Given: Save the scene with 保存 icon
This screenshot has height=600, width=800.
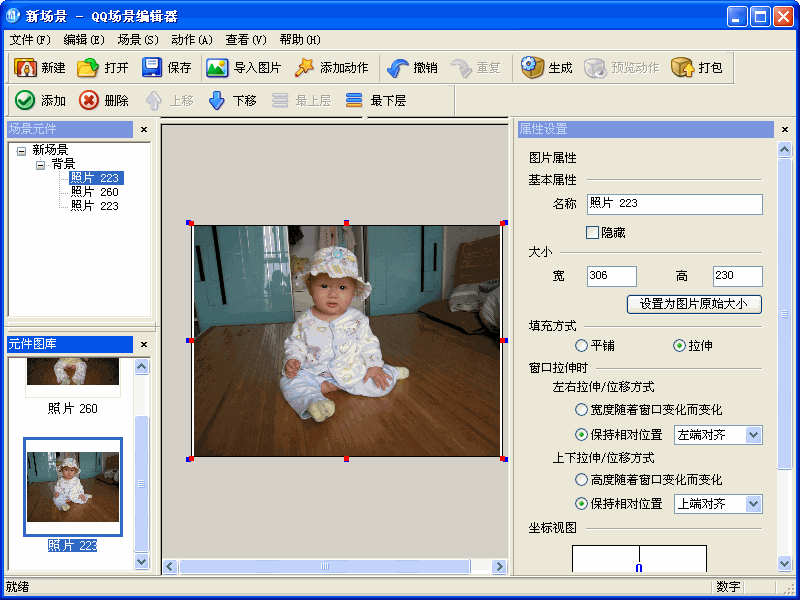Looking at the screenshot, I should (x=152, y=68).
